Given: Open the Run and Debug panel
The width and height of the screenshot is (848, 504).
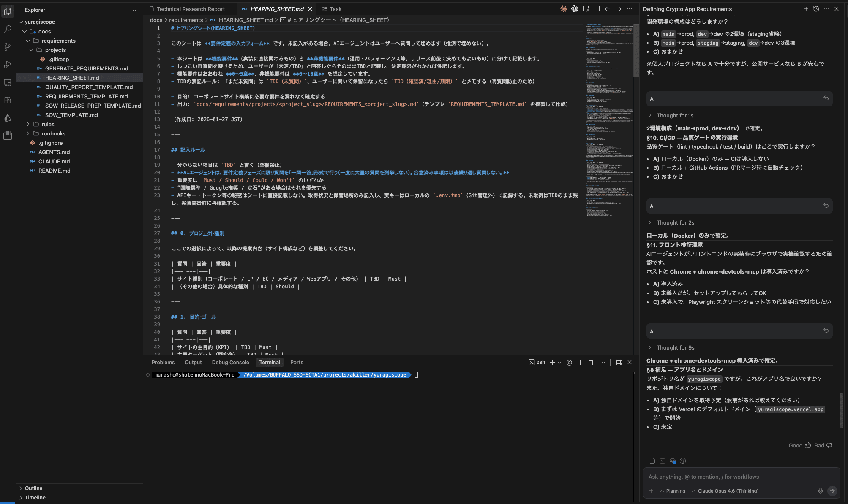Looking at the screenshot, I should point(8,65).
